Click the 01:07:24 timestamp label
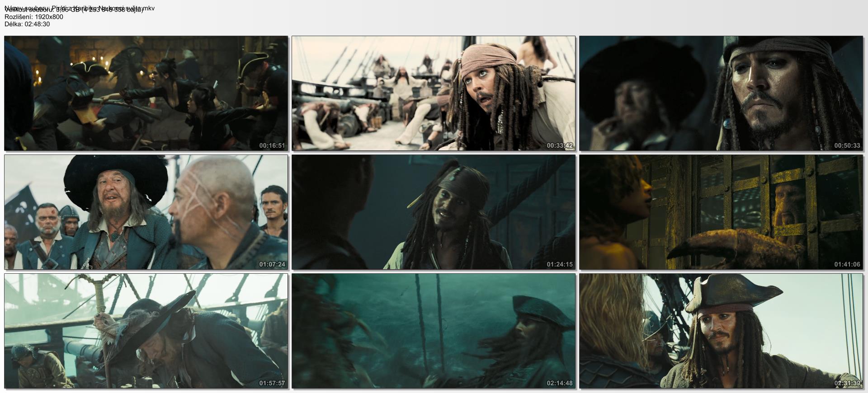868x393 pixels. (x=272, y=264)
